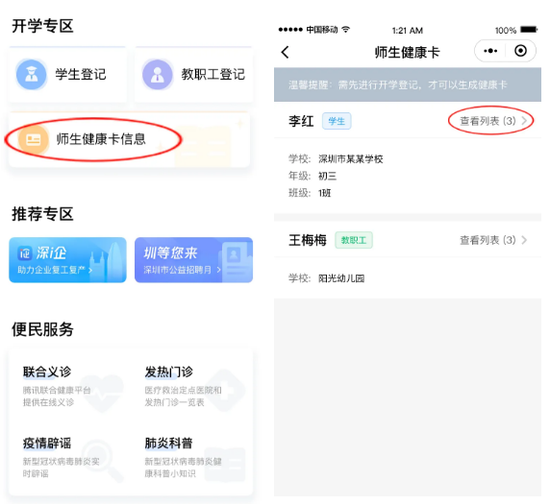Tap description 腾讯联合健康平台 提供在线义诊
The width and height of the screenshot is (550, 504).
(57, 396)
